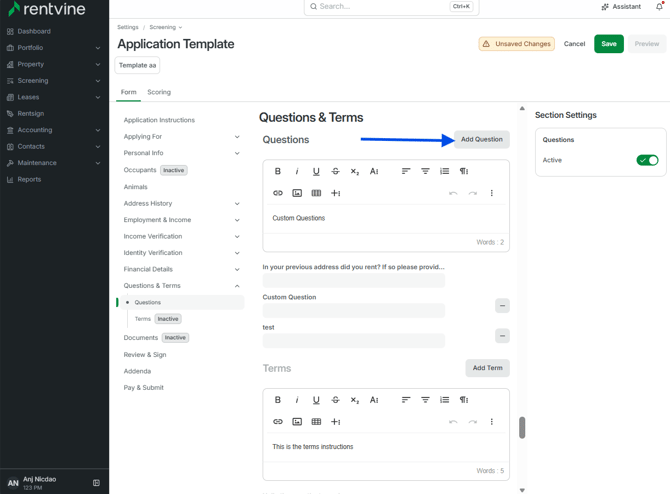Screen dimensions: 670x494
Task: Open notifications bell
Action: click(660, 6)
